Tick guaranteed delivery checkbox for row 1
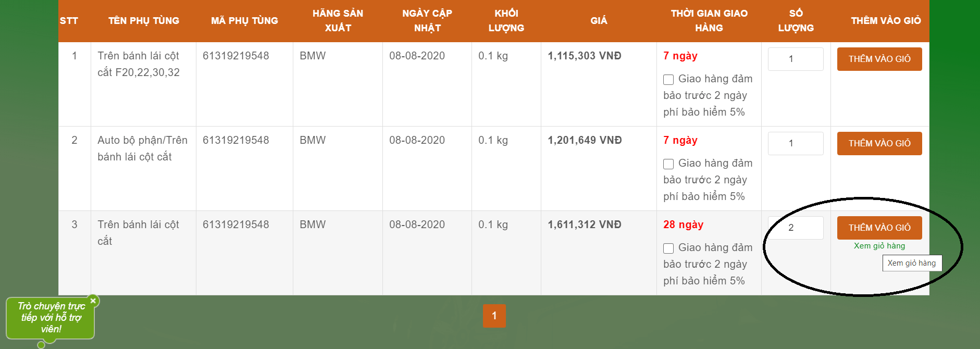 [668, 80]
